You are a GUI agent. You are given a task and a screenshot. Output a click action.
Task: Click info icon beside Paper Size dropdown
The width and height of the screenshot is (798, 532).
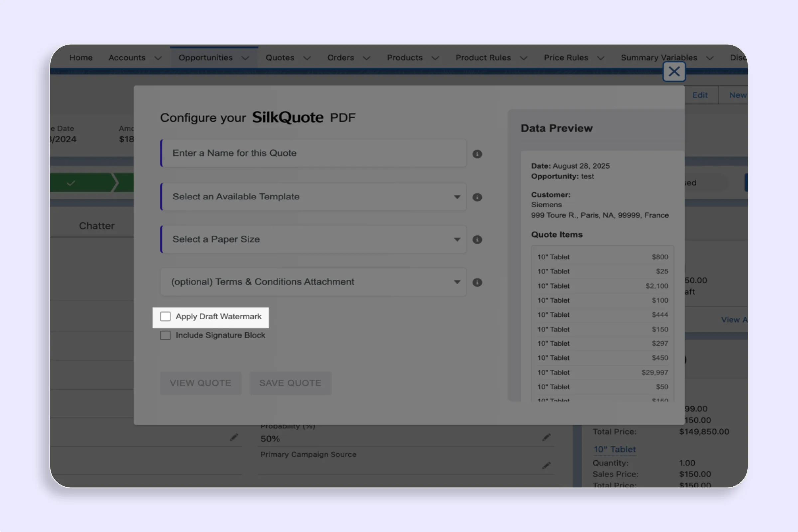pos(477,240)
